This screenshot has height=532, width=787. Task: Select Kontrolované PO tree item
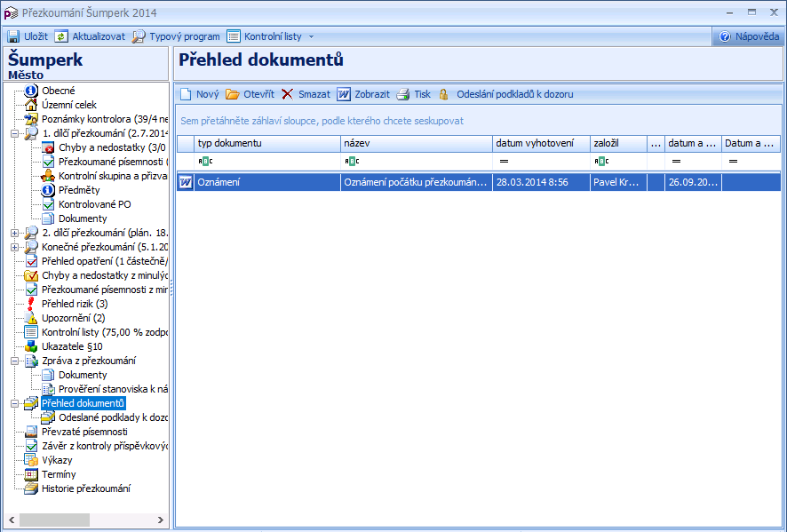click(94, 204)
